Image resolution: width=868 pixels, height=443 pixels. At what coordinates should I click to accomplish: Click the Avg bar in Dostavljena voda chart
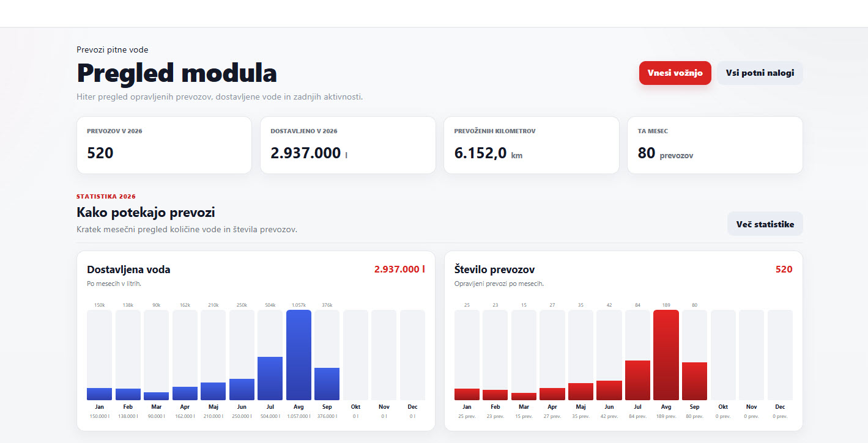point(299,355)
